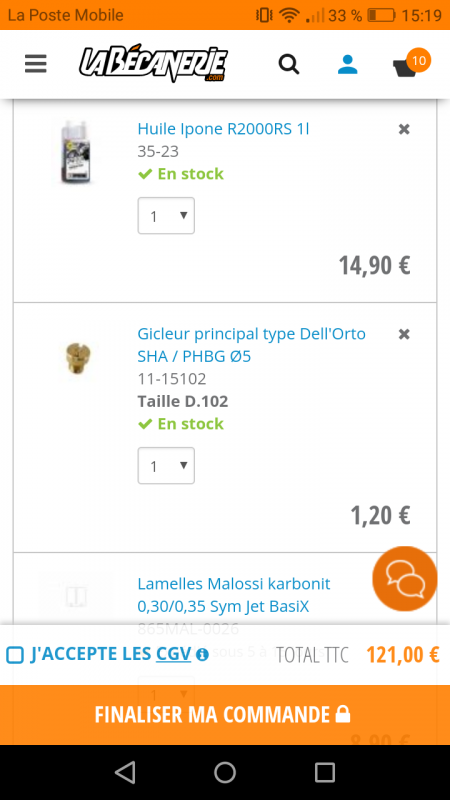The width and height of the screenshot is (450, 800).
Task: Remove Gicleur principal Dell'Orto from cart
Action: (404, 334)
